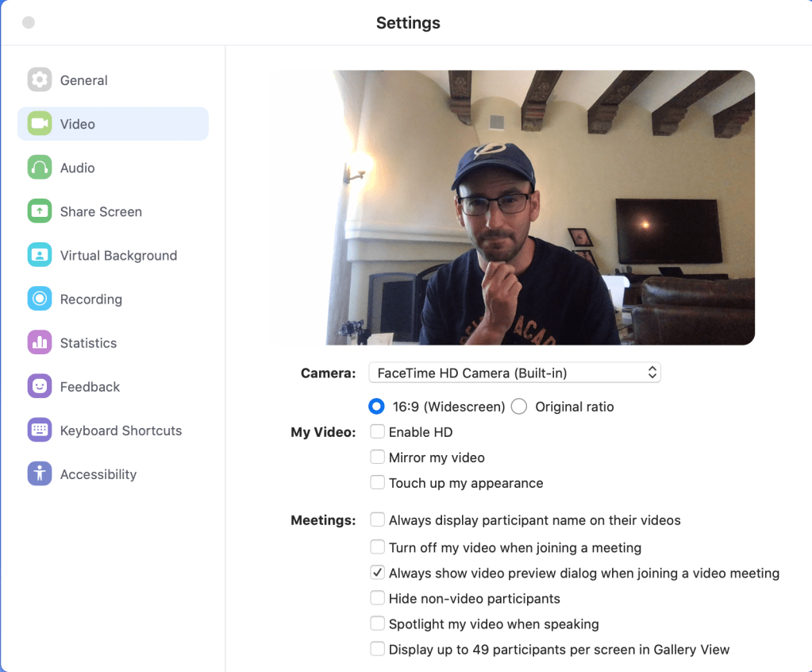This screenshot has width=812, height=672.
Task: Check Display up to 49 participants option
Action: (378, 649)
